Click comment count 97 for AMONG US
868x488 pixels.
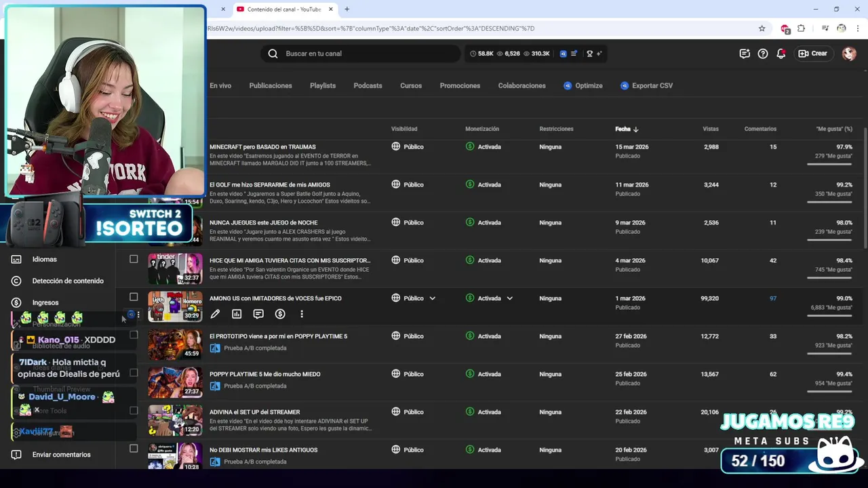point(773,298)
